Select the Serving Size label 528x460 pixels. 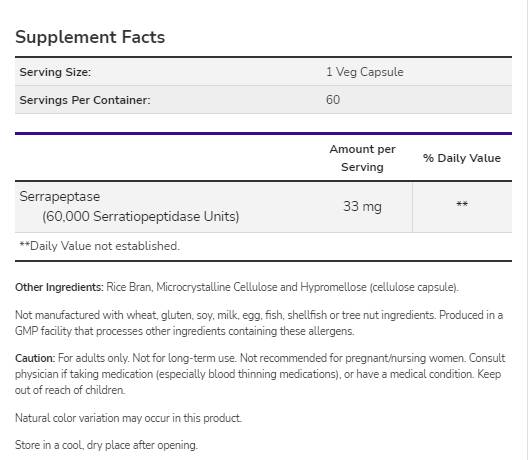coord(55,72)
